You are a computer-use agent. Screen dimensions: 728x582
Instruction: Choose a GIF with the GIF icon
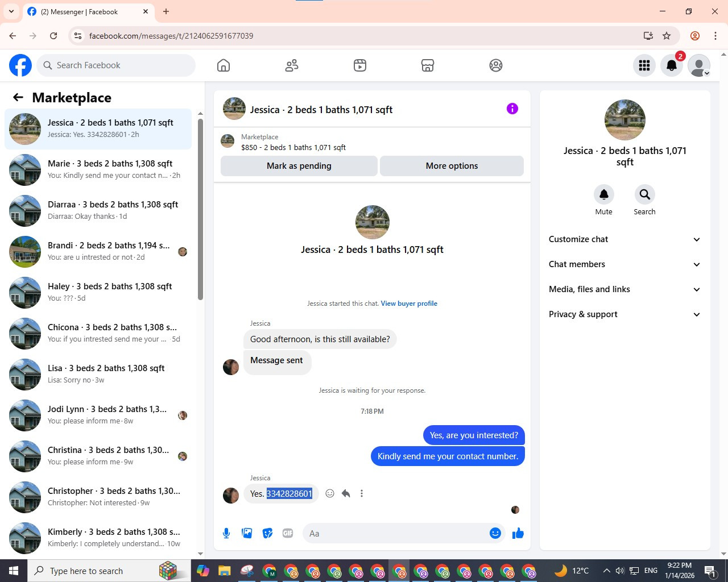[288, 533]
